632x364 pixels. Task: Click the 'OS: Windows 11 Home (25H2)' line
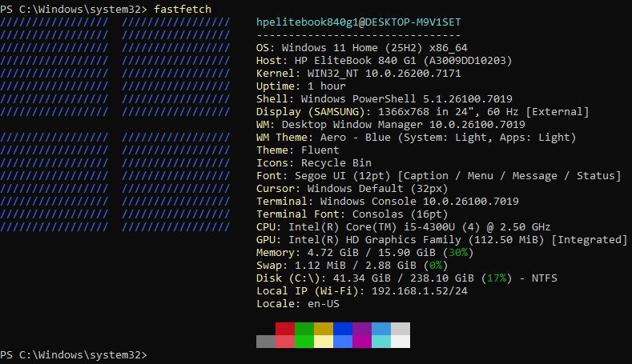[x=361, y=48]
